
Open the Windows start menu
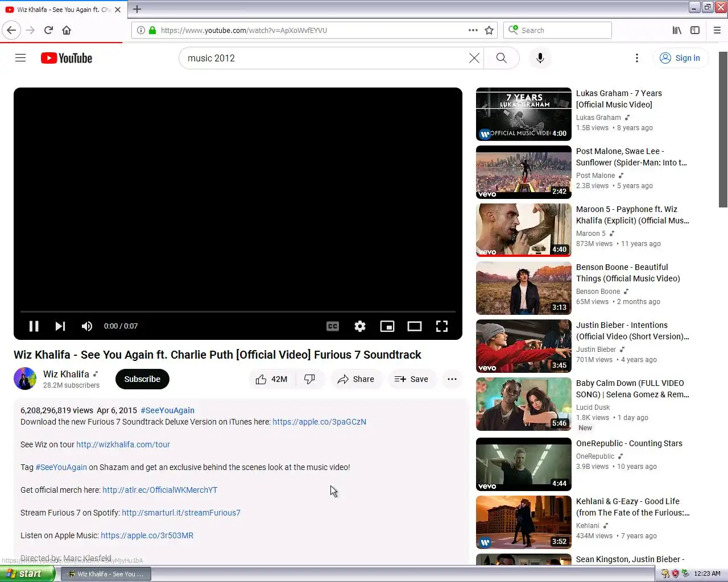[27, 573]
